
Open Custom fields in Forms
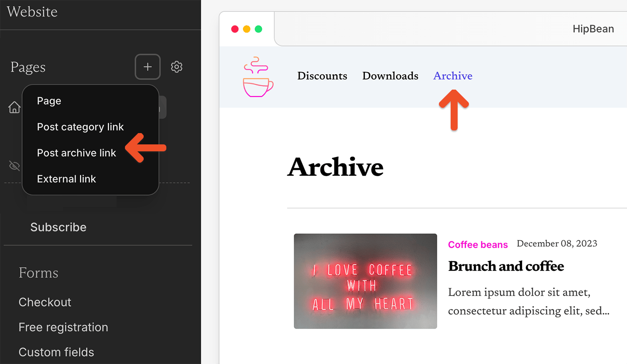(56, 352)
